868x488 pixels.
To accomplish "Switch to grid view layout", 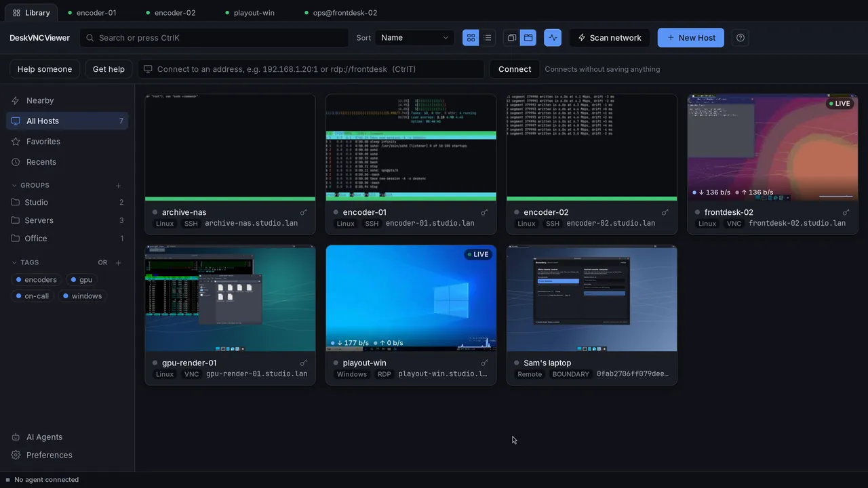I will tap(471, 38).
